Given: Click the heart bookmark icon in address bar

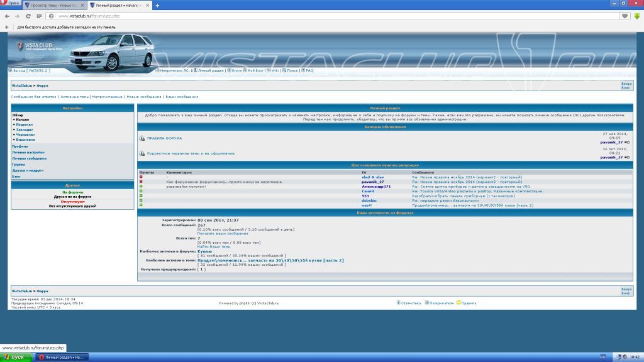Looking at the screenshot, I should [x=625, y=15].
